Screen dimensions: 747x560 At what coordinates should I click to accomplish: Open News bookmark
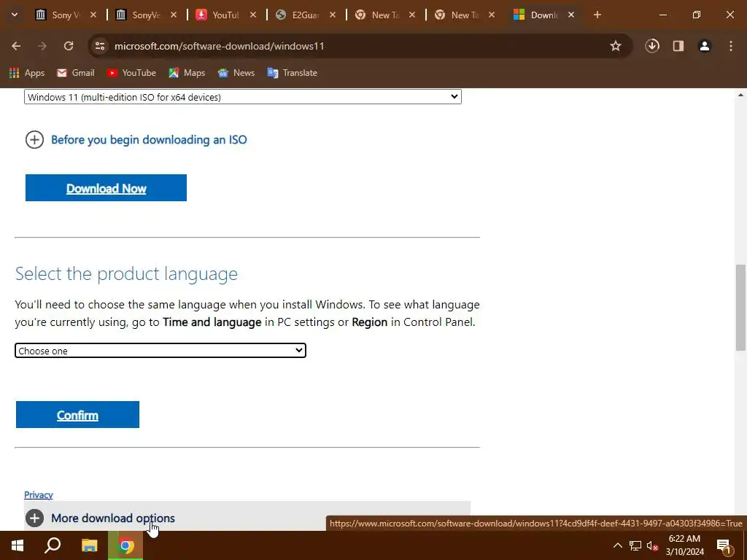tap(236, 73)
